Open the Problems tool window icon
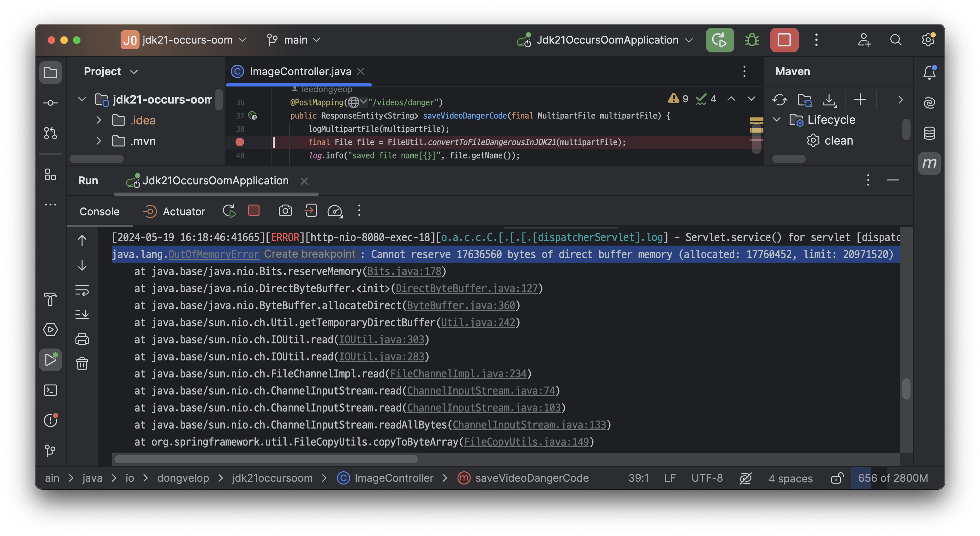This screenshot has width=980, height=536. coord(50,420)
